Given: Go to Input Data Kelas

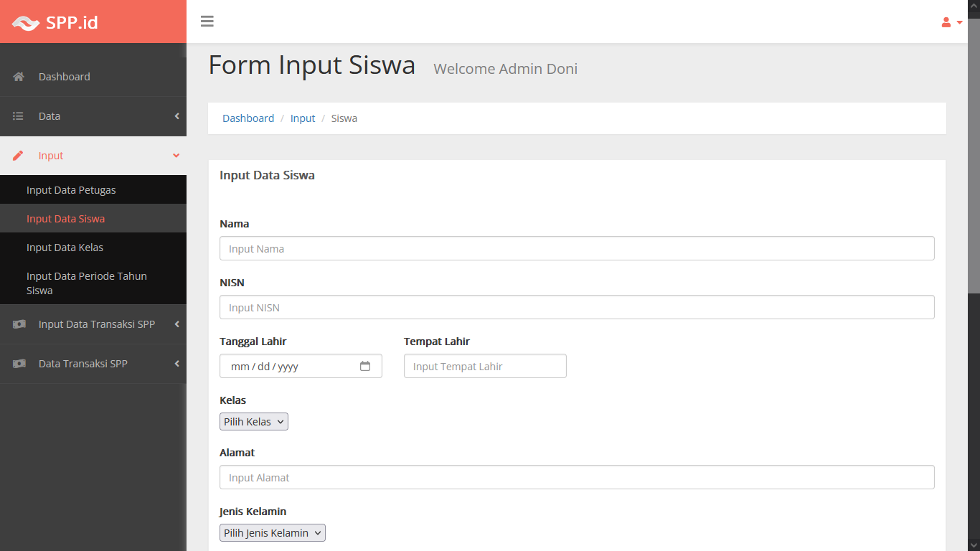Looking at the screenshot, I should tap(65, 248).
